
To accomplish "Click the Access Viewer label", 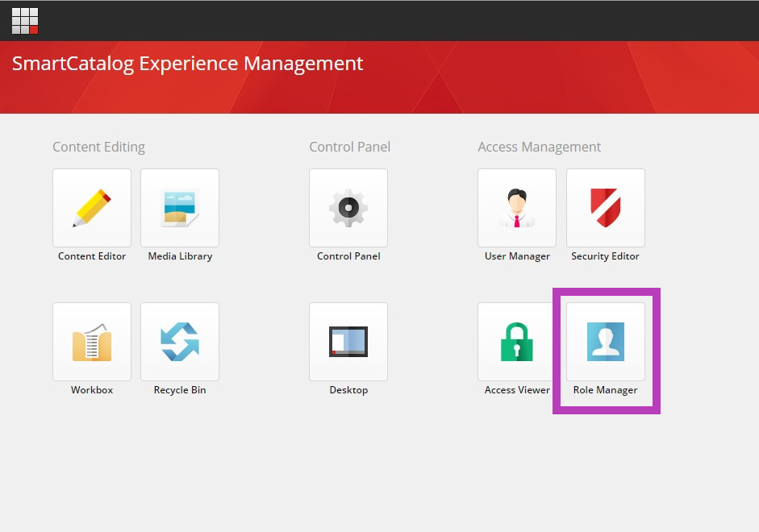I will coord(517,390).
